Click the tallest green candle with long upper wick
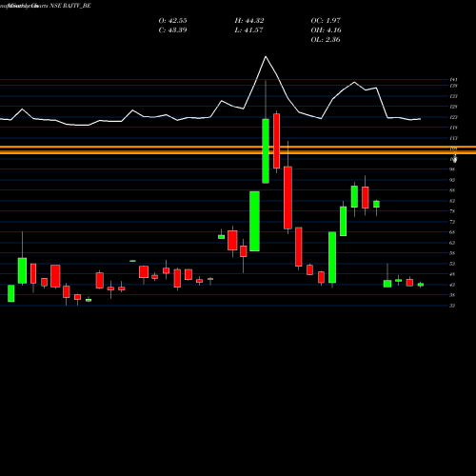 pos(266,150)
